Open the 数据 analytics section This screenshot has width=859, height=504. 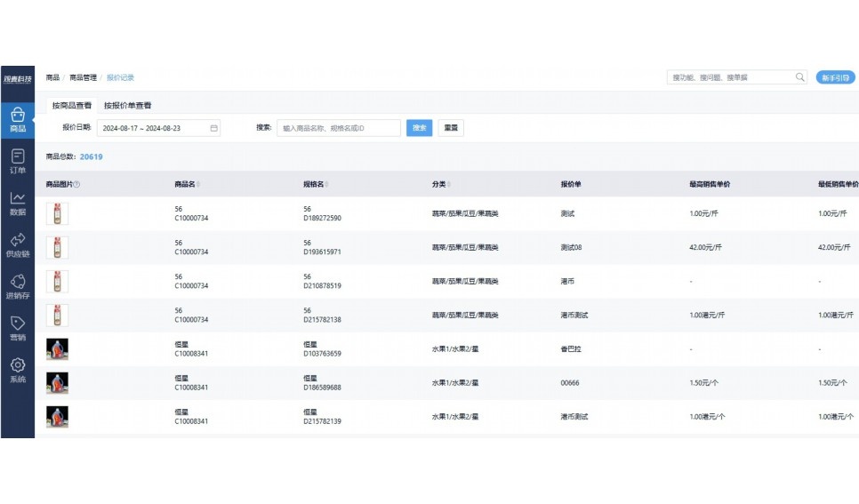pyautogui.click(x=17, y=204)
